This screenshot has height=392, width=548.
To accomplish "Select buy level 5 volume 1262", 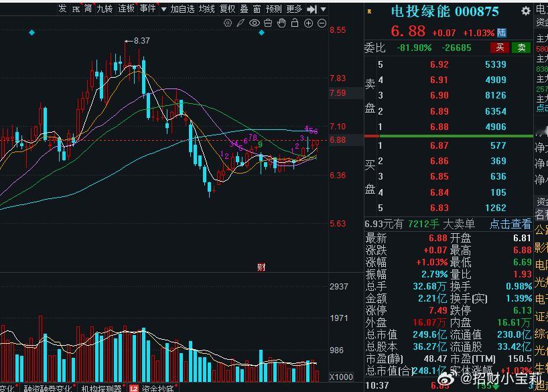I will [x=496, y=208].
